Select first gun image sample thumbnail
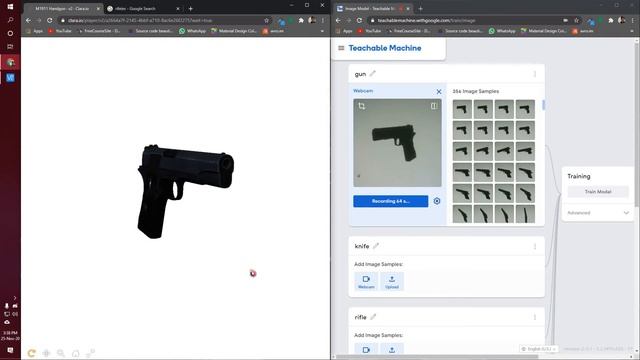The image size is (640, 360). tap(462, 109)
